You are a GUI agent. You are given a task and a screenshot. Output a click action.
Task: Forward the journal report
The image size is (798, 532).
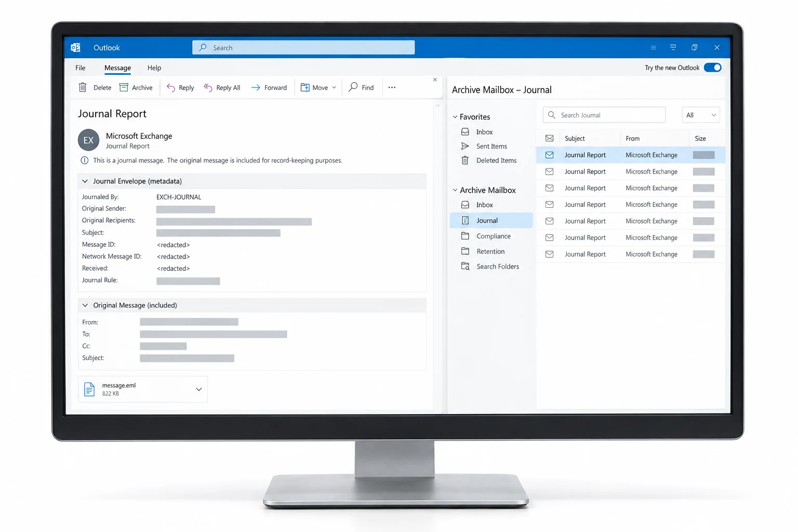click(269, 87)
